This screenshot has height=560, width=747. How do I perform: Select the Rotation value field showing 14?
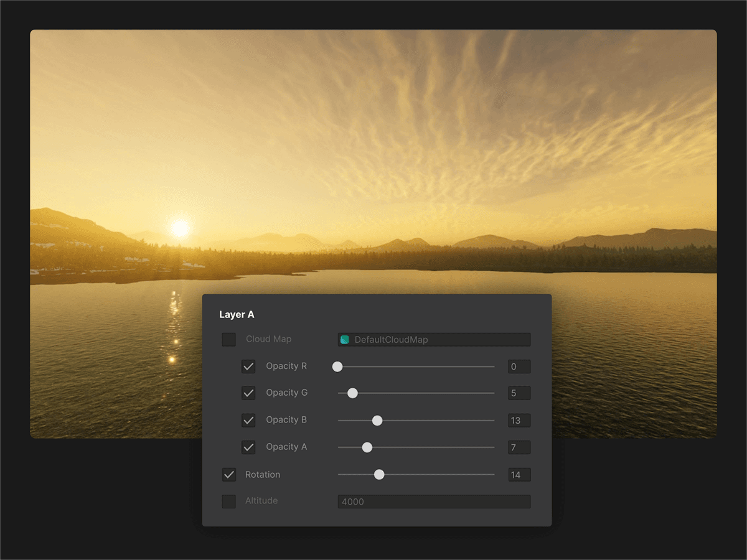tap(519, 474)
